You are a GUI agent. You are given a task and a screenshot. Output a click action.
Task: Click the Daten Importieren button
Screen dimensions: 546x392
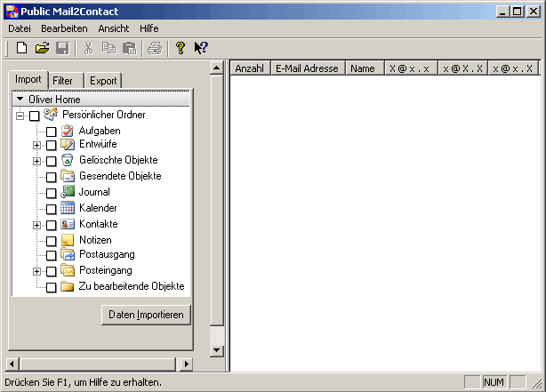click(x=146, y=315)
